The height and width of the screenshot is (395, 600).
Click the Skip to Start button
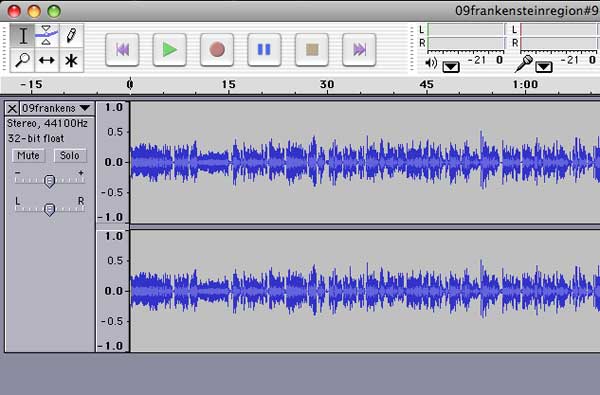coord(122,50)
